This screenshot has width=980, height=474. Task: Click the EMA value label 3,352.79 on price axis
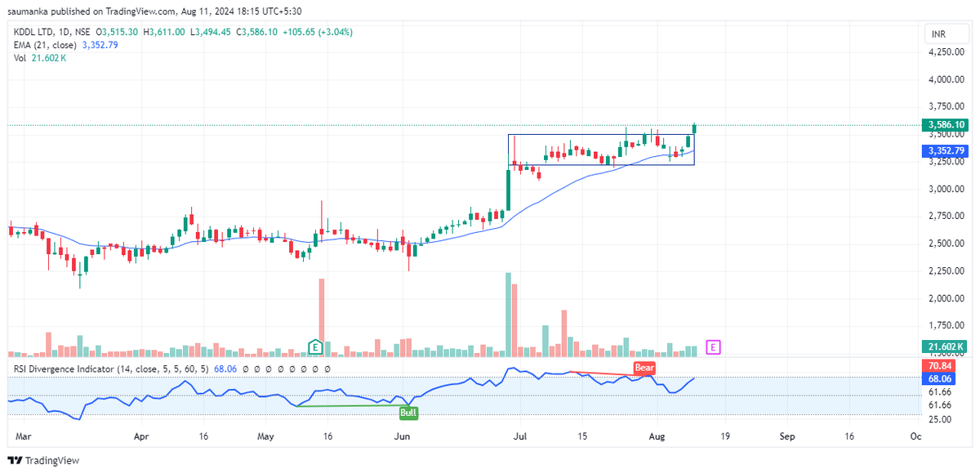[x=947, y=151]
